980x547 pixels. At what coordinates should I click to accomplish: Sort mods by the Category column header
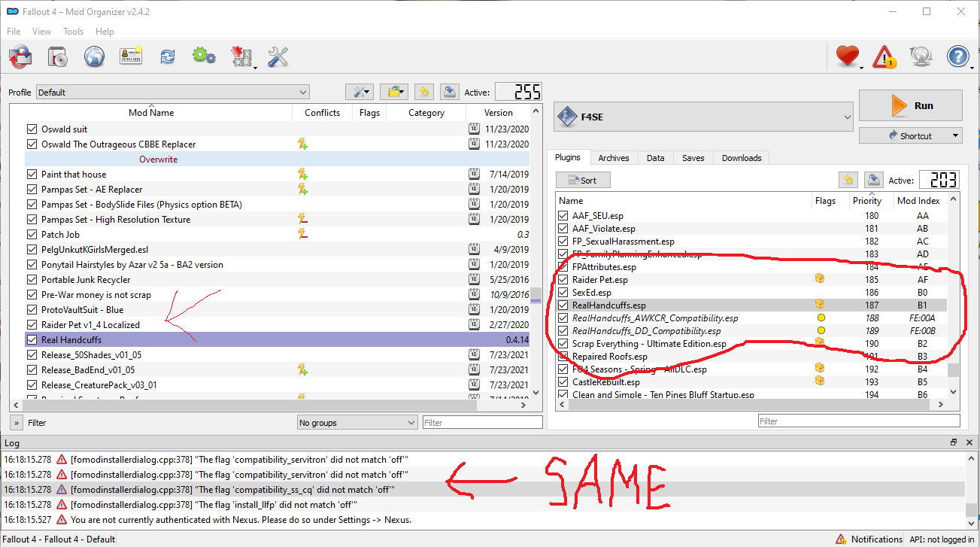point(426,113)
